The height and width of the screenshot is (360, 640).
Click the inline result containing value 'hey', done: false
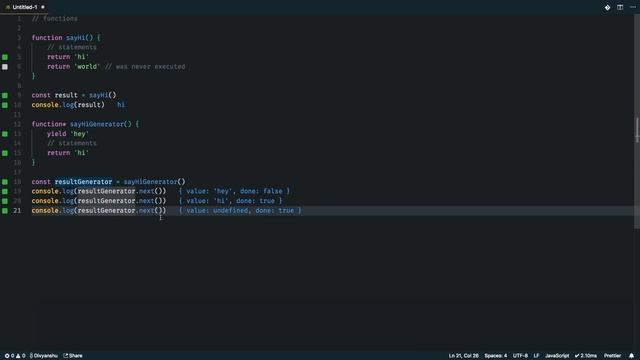point(234,191)
